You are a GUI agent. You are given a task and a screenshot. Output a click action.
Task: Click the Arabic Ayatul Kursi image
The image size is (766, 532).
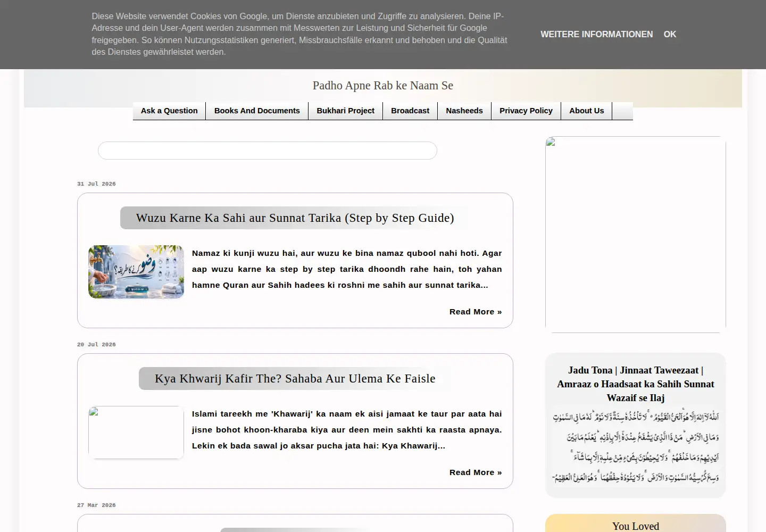click(x=636, y=447)
